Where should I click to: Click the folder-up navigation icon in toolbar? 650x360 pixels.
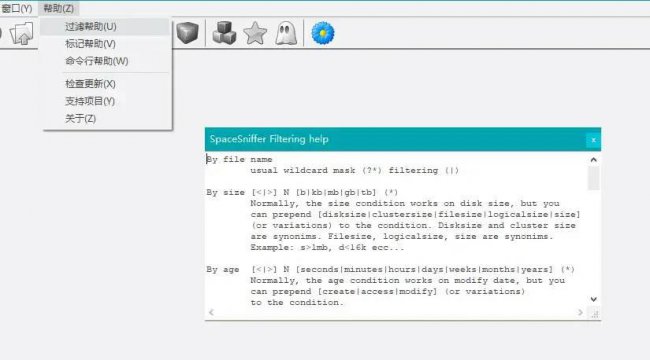(22, 33)
